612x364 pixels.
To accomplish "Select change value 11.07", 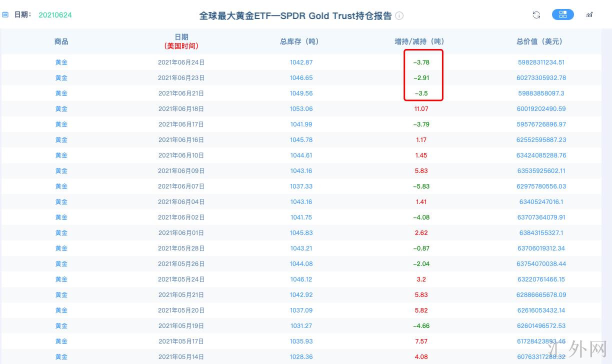I will coord(421,109).
